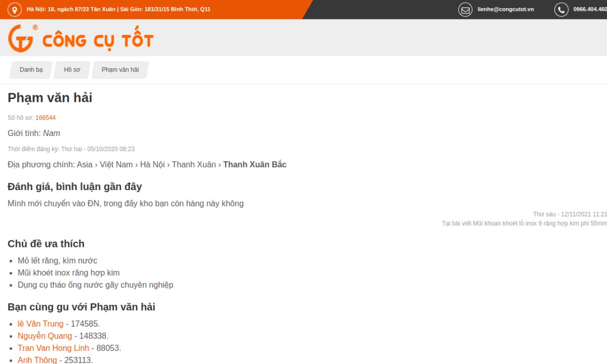This screenshot has width=607, height=364.
Task: Open Nguyễn Quang profile
Action: coord(45,336)
